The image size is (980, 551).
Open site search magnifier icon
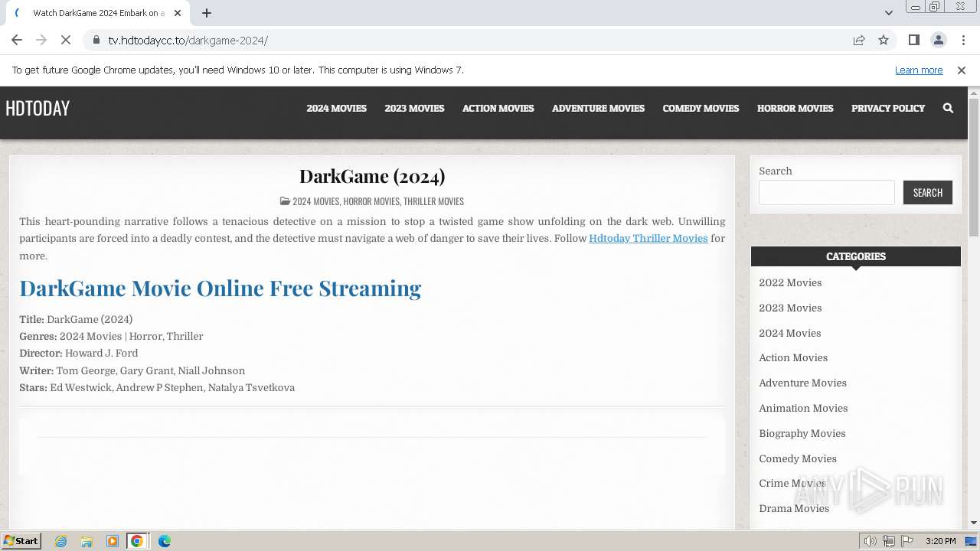[x=948, y=108]
